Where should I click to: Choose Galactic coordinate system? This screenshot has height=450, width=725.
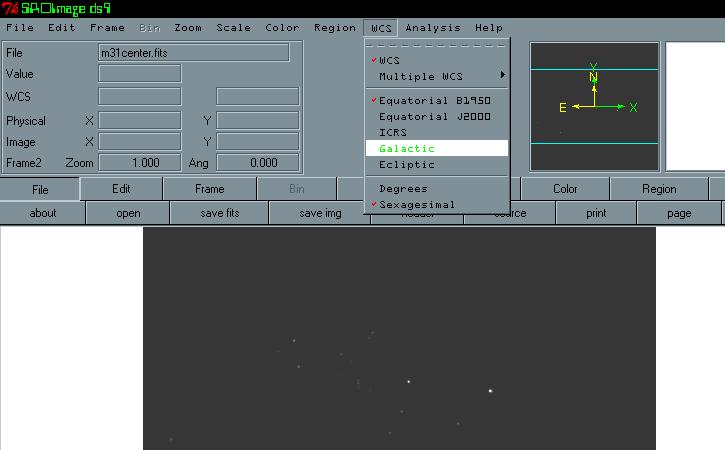click(436, 148)
